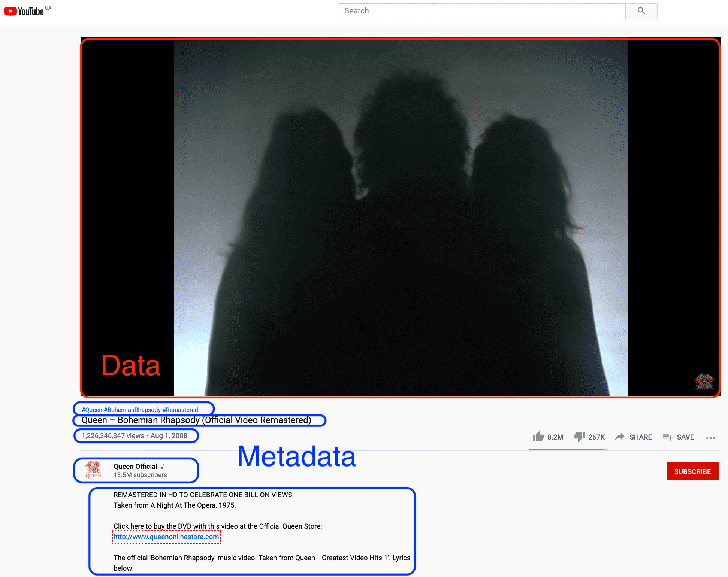Click the 13.5M subscribers text
This screenshot has height=577, width=728.
click(x=140, y=475)
